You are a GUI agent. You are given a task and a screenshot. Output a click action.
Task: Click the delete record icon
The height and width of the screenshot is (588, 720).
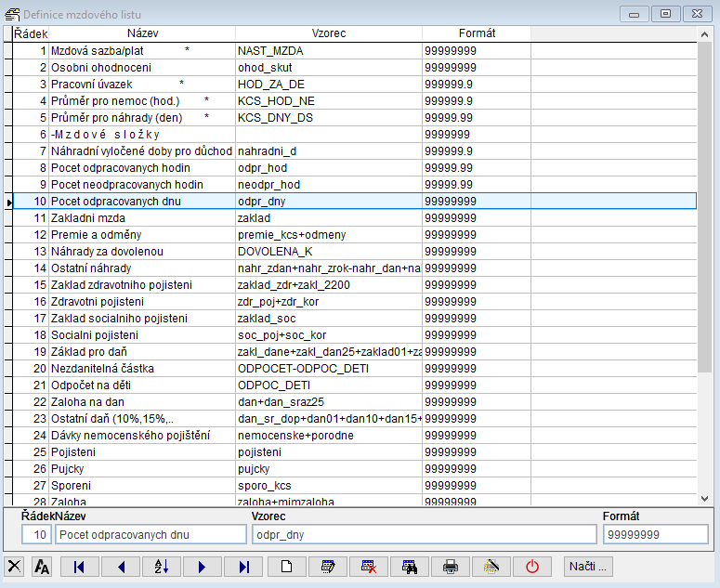(369, 567)
